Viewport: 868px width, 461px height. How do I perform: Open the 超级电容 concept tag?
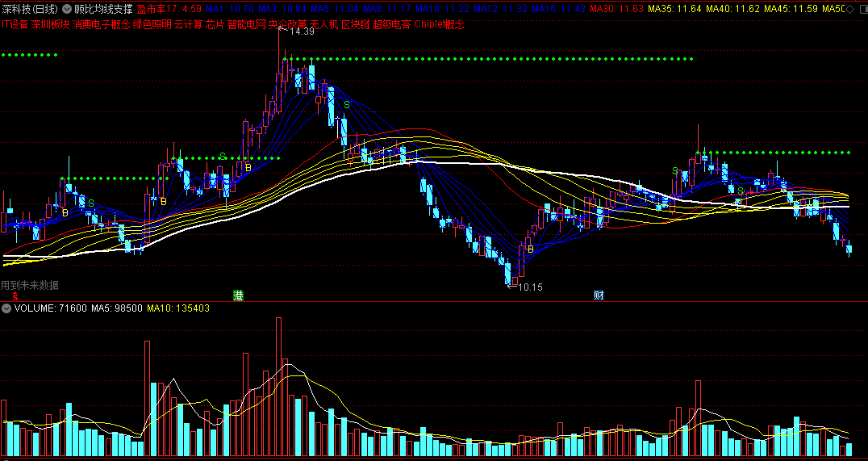391,24
